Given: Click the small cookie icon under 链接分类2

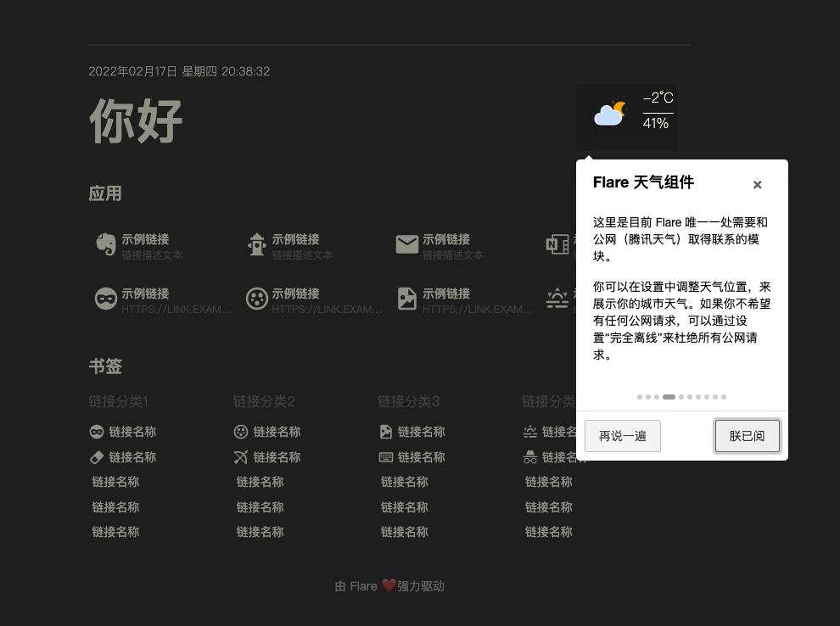Looking at the screenshot, I should pyautogui.click(x=241, y=432).
